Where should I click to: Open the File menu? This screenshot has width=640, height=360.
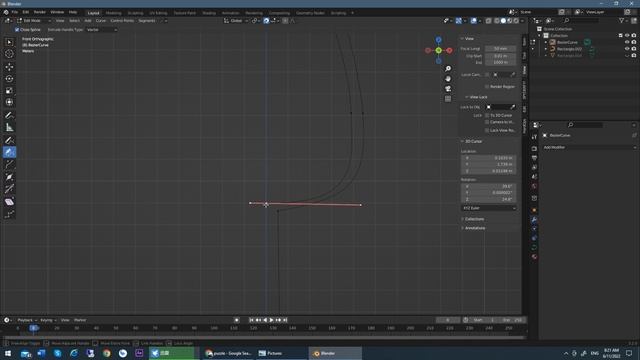coord(15,12)
